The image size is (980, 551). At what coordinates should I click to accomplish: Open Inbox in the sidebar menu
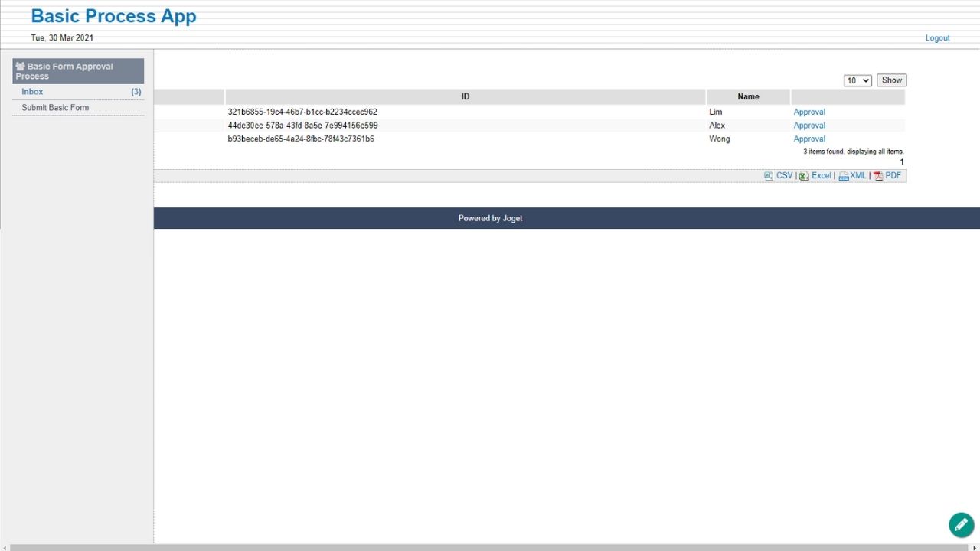pos(32,92)
